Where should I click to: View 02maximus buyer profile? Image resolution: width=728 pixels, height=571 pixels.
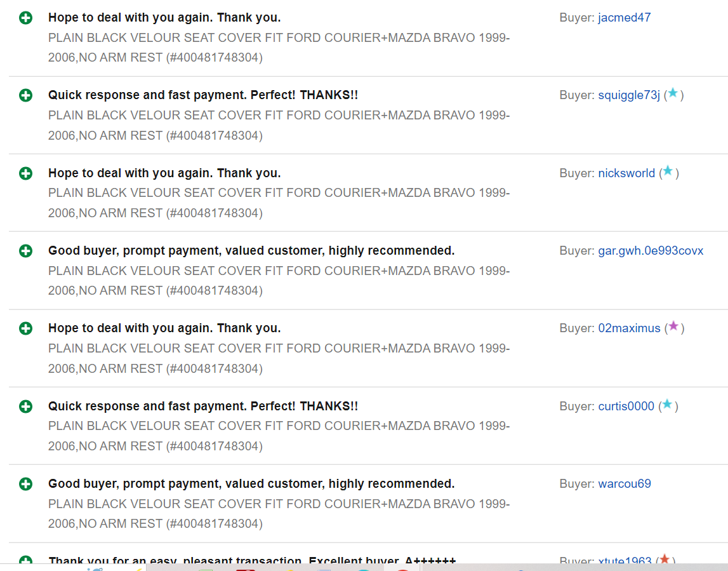pyautogui.click(x=629, y=328)
